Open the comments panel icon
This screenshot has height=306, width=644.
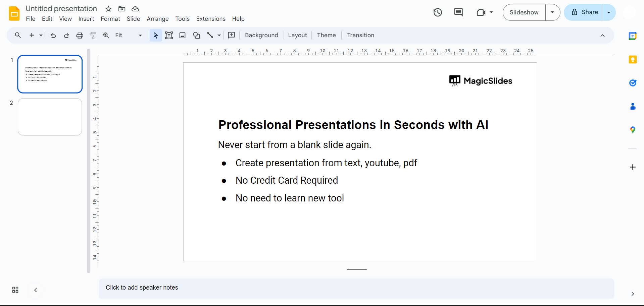pyautogui.click(x=458, y=12)
